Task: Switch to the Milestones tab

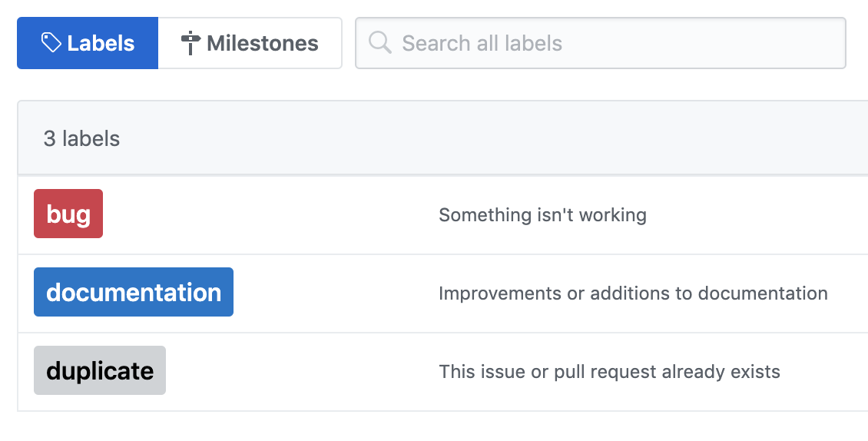Action: pyautogui.click(x=250, y=43)
